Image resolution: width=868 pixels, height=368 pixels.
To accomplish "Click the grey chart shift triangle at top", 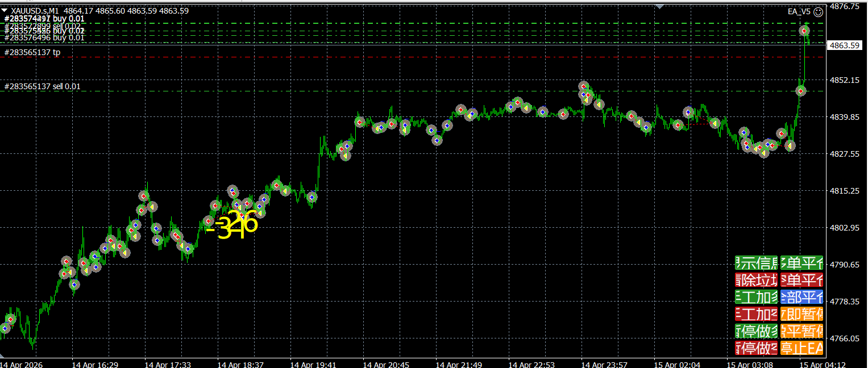I will (659, 6).
